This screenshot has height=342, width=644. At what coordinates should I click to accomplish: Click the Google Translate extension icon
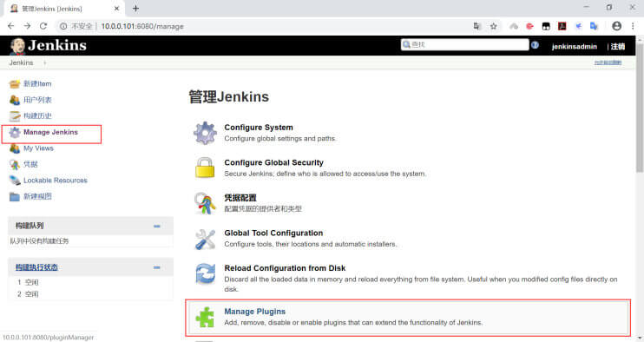tap(594, 26)
